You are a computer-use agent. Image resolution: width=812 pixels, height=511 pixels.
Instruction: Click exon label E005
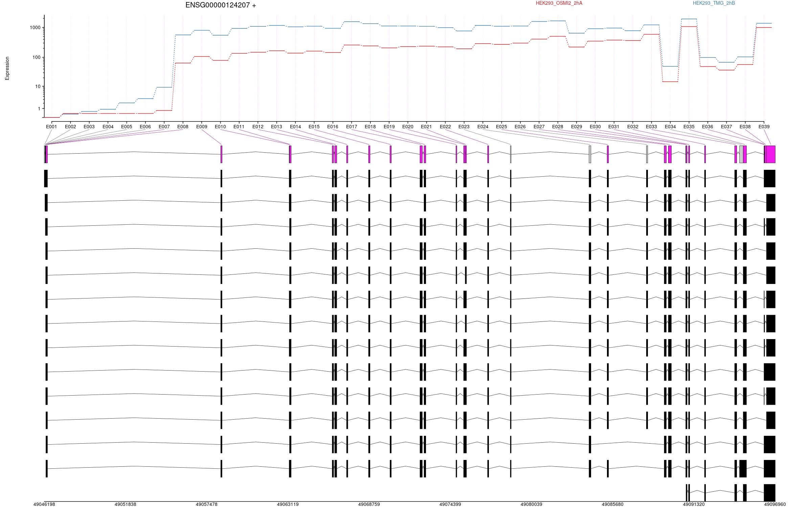(127, 127)
